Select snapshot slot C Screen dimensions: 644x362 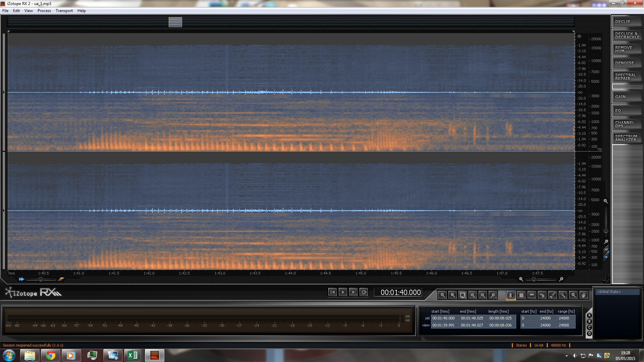[x=589, y=327]
